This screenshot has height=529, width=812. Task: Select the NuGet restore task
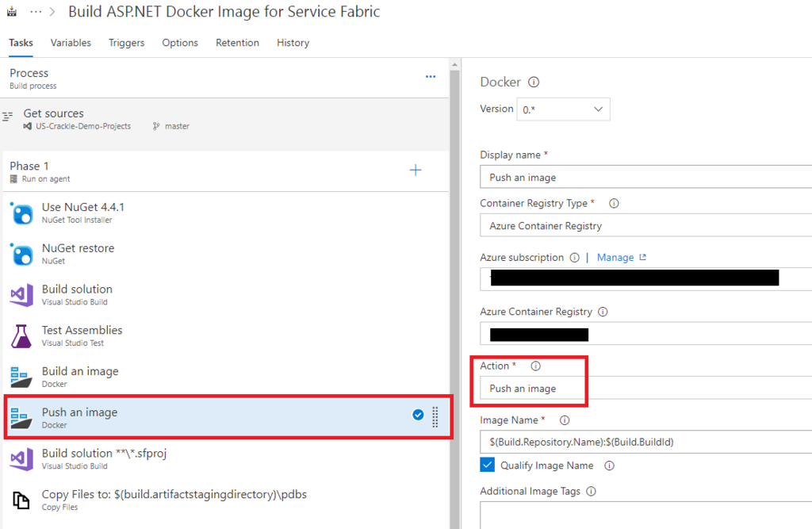point(225,254)
